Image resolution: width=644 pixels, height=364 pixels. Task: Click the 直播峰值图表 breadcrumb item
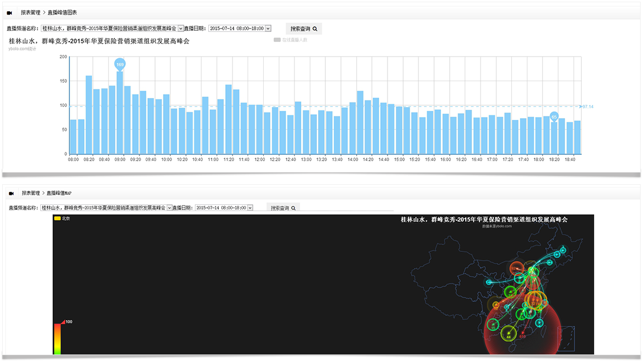pyautogui.click(x=62, y=13)
